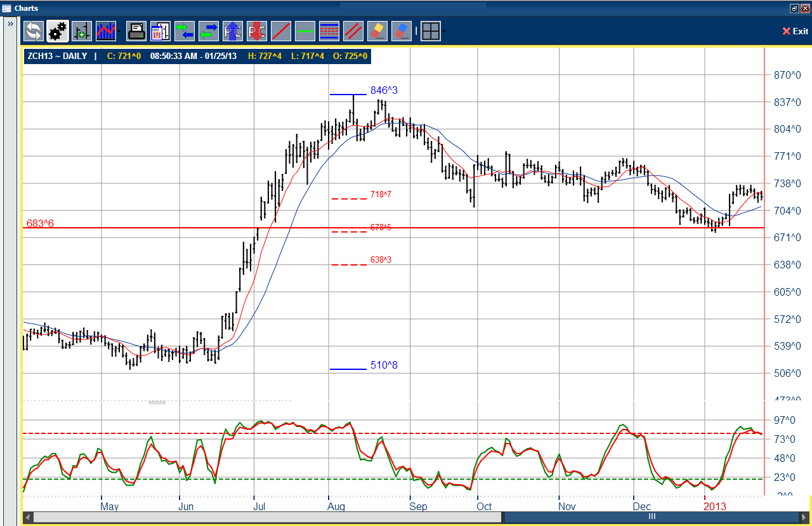Click the add bar study icon
The width and height of the screenshot is (812, 526).
pos(82,30)
